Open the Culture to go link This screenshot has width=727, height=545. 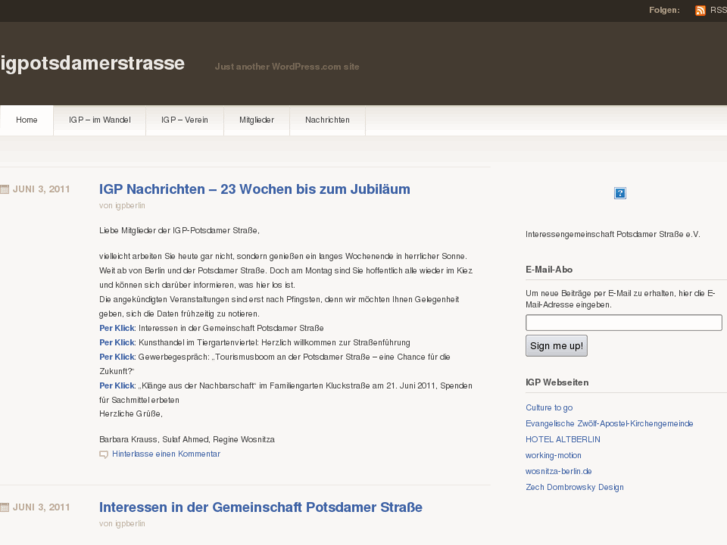coord(549,408)
